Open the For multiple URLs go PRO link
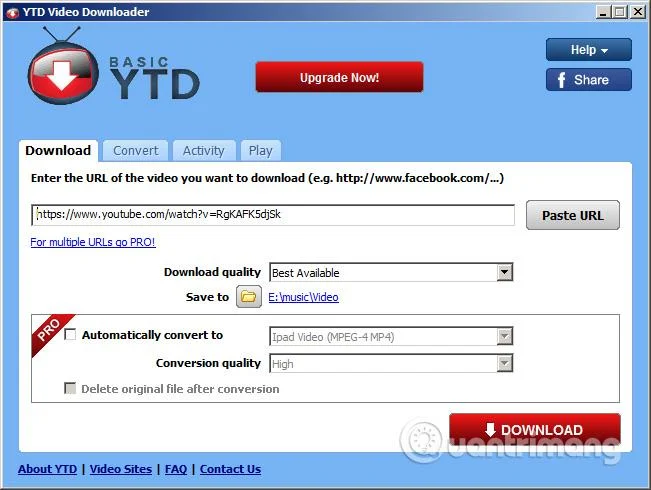This screenshot has width=651, height=490. pyautogui.click(x=93, y=242)
